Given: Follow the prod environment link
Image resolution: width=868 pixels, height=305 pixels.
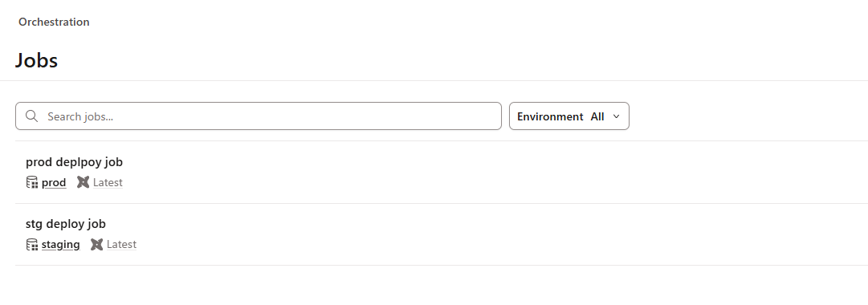Looking at the screenshot, I should (54, 183).
